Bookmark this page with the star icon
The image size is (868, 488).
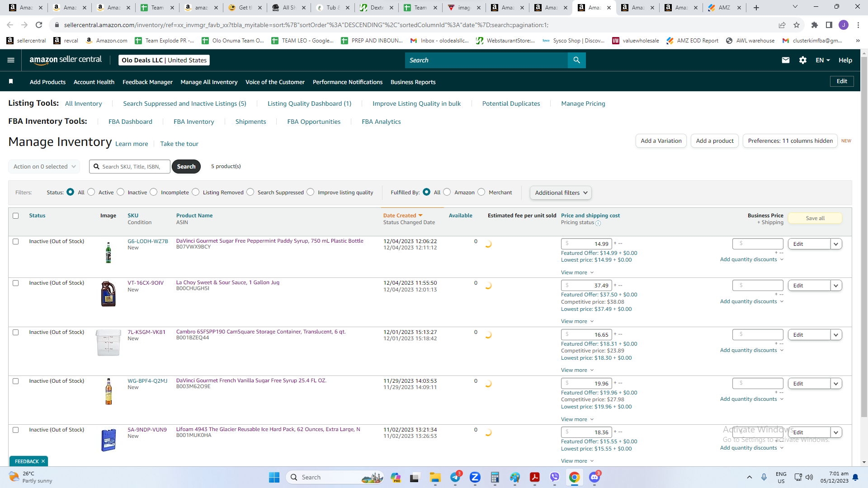pyautogui.click(x=797, y=25)
